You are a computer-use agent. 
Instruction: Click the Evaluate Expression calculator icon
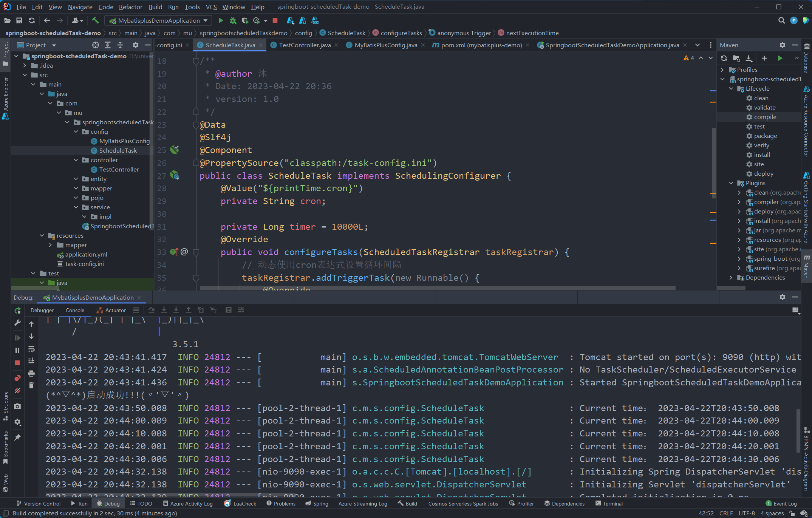pos(229,310)
